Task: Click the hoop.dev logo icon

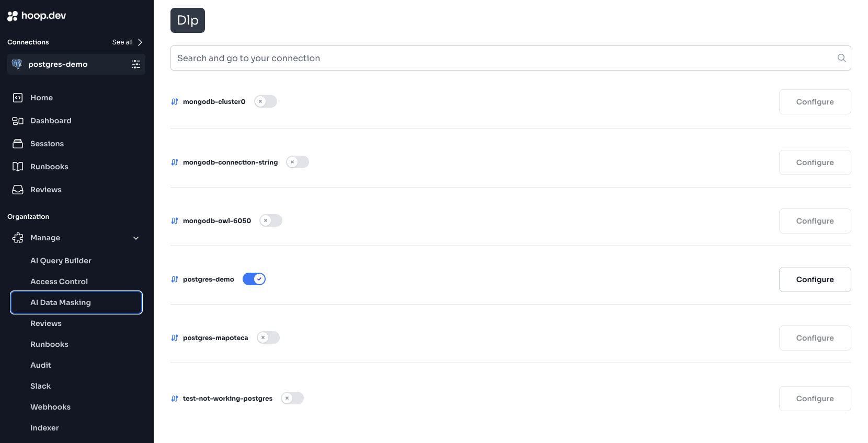Action: 13,16
